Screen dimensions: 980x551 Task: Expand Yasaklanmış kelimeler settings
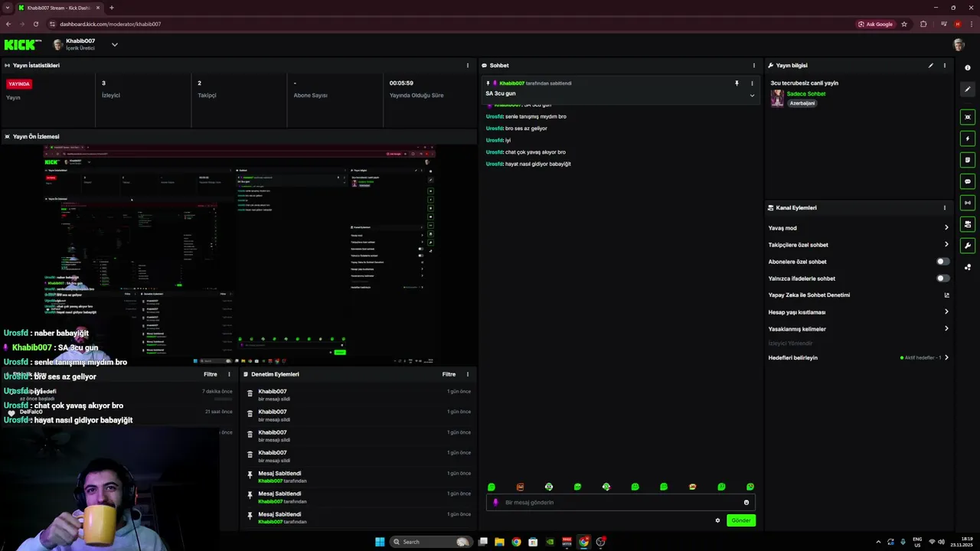tap(946, 328)
